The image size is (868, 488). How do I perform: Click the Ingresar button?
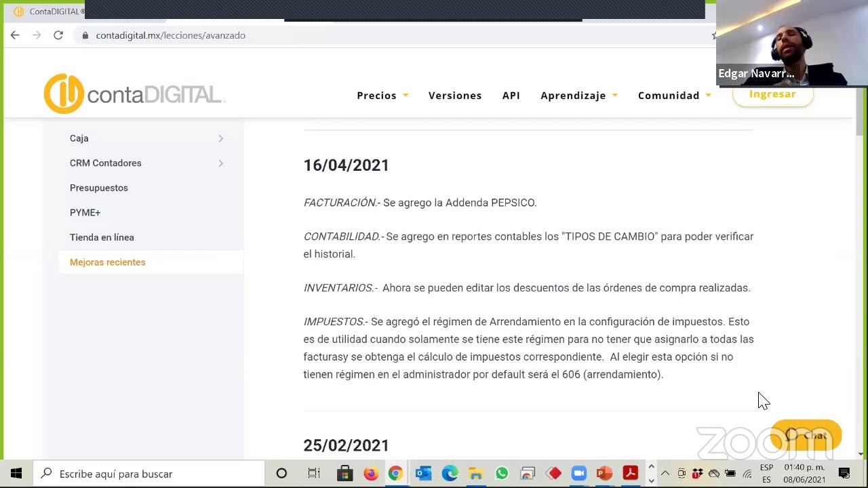click(772, 95)
